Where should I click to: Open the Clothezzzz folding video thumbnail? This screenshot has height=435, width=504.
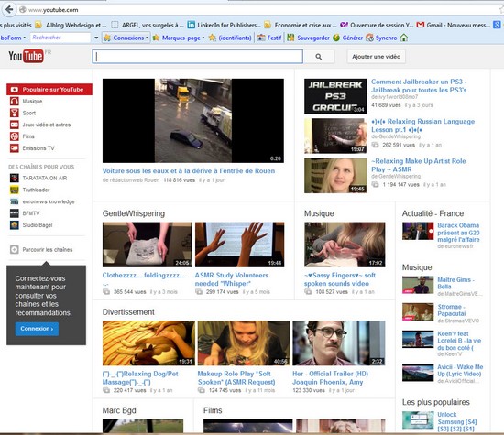pos(147,245)
